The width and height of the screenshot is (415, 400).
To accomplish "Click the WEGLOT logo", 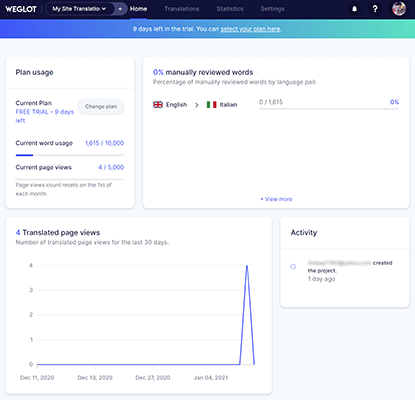I will [21, 9].
